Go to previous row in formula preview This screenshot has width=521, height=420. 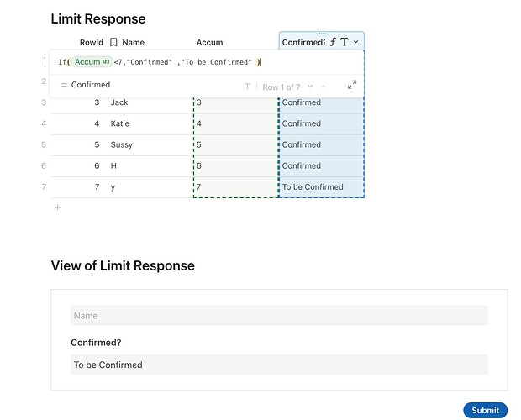pyautogui.click(x=324, y=87)
